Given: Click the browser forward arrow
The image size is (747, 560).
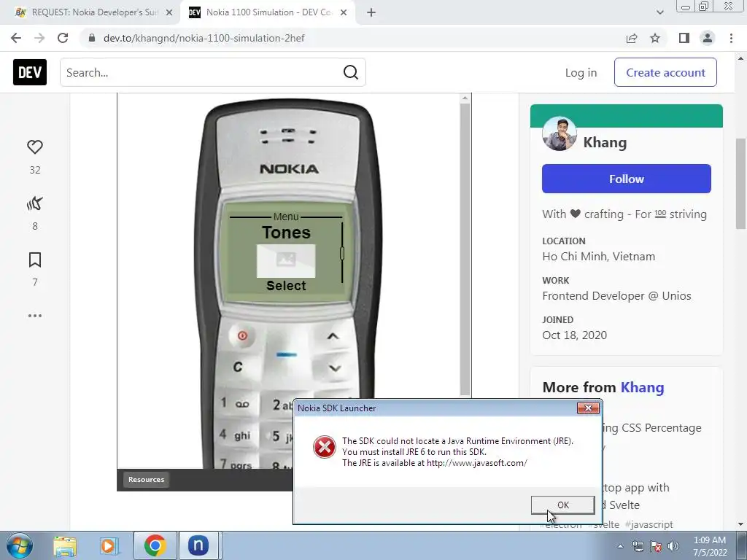Looking at the screenshot, I should click(39, 38).
